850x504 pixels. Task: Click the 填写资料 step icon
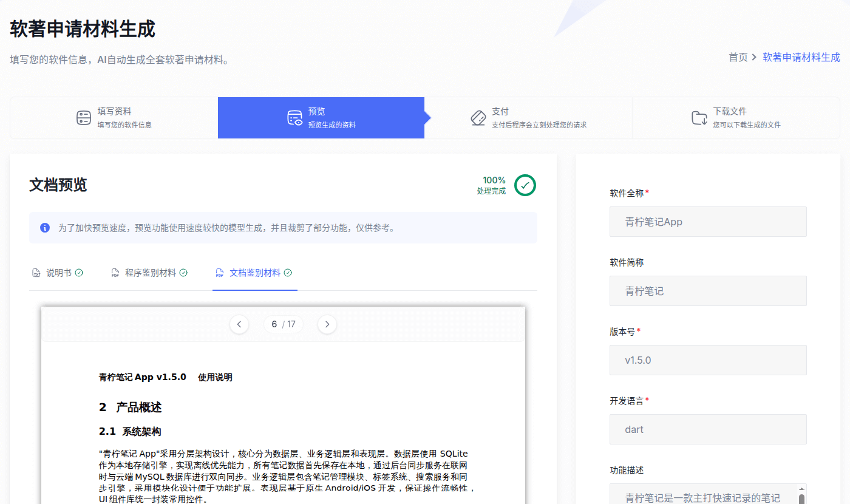(x=84, y=118)
